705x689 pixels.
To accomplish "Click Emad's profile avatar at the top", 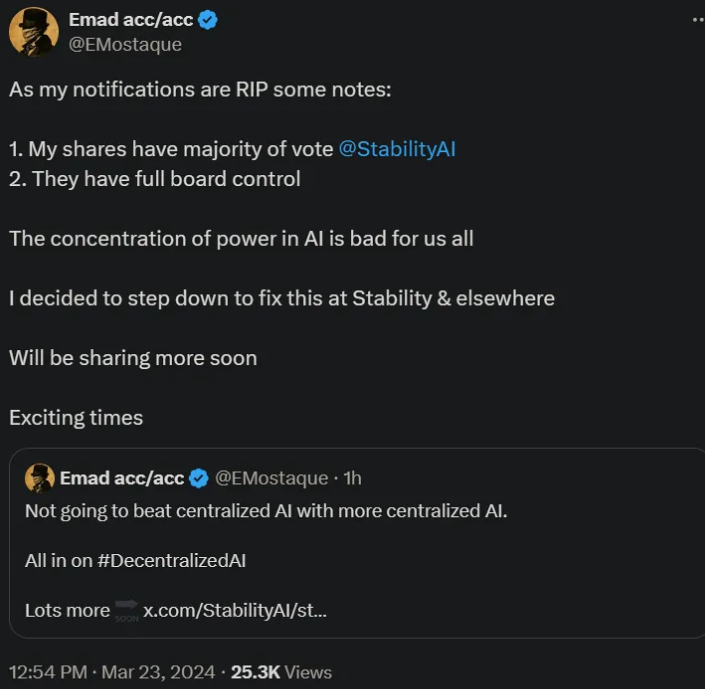I will tap(33, 31).
